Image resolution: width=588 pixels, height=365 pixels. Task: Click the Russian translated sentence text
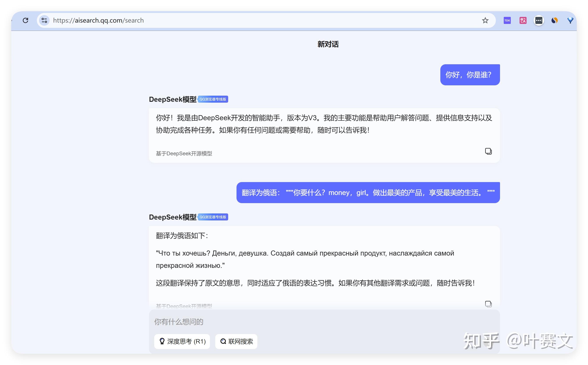[x=305, y=259]
